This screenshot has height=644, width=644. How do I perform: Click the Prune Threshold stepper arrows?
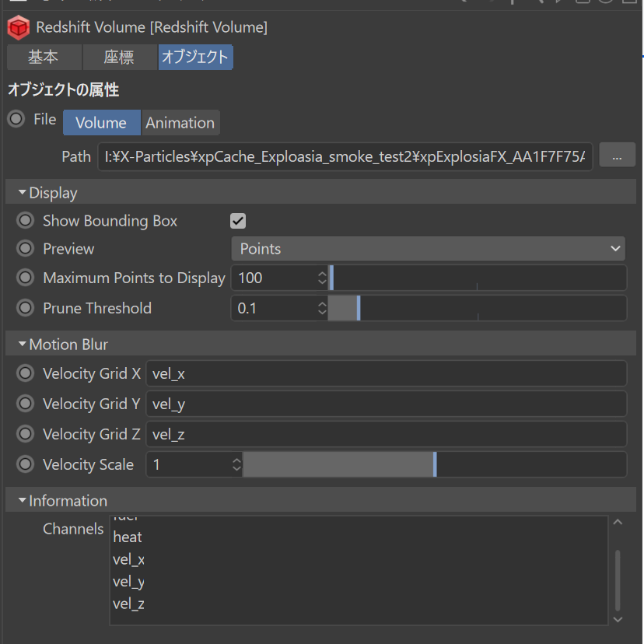(x=323, y=309)
